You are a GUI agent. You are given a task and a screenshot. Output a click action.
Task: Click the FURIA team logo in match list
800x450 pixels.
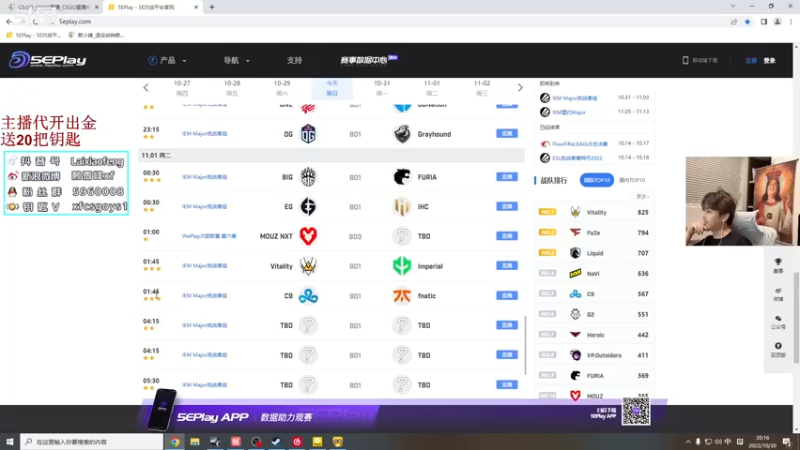pos(402,177)
